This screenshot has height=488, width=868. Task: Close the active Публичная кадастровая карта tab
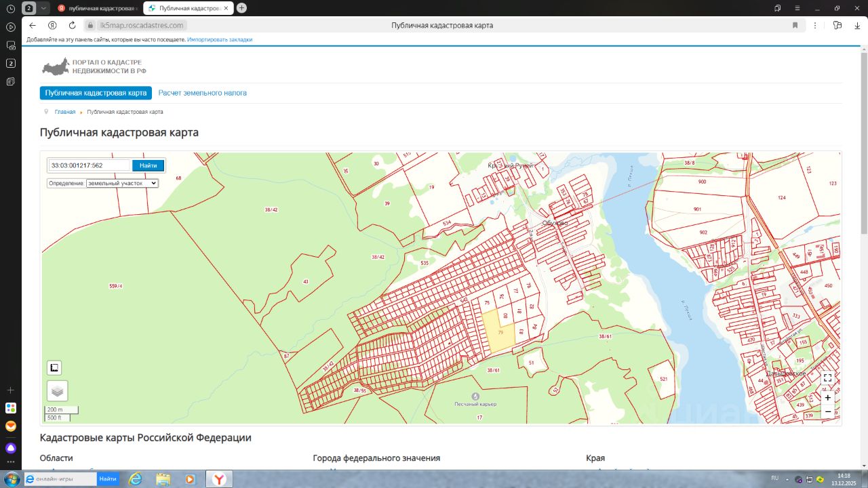225,8
